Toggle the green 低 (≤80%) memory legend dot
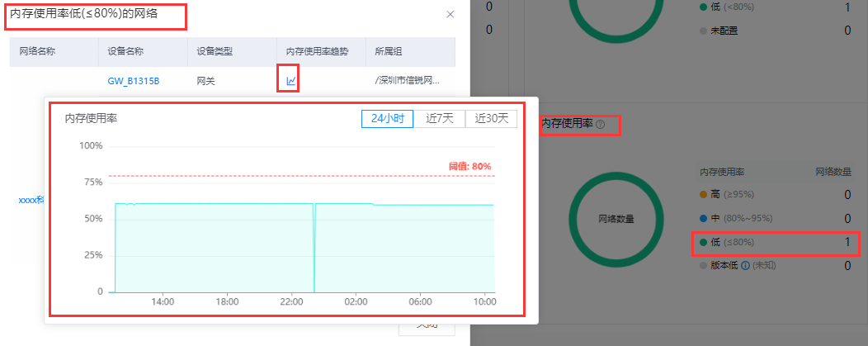 click(x=703, y=243)
